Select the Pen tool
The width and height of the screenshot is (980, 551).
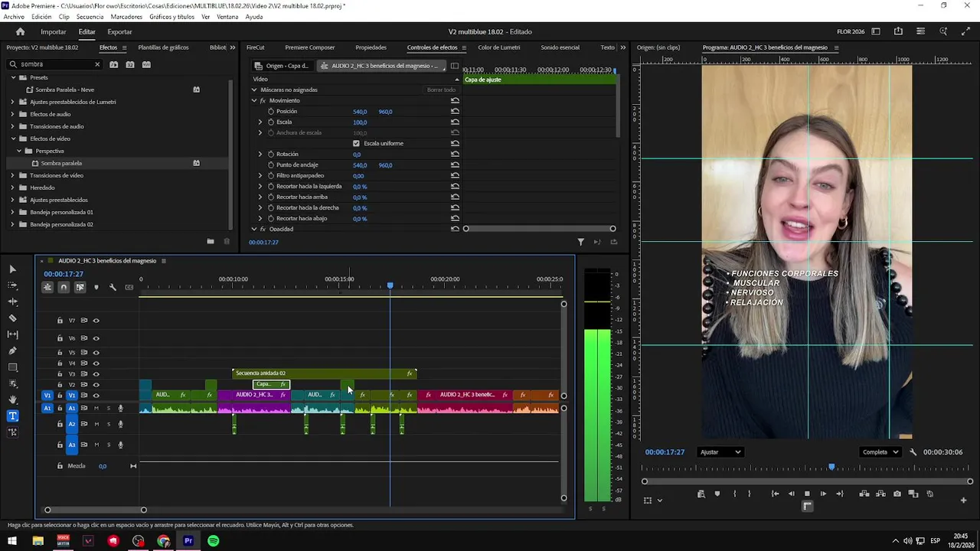[12, 350]
